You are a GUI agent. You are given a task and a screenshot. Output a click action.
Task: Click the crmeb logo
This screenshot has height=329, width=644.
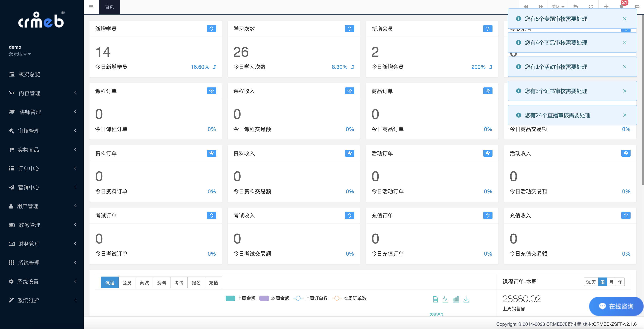tap(41, 20)
